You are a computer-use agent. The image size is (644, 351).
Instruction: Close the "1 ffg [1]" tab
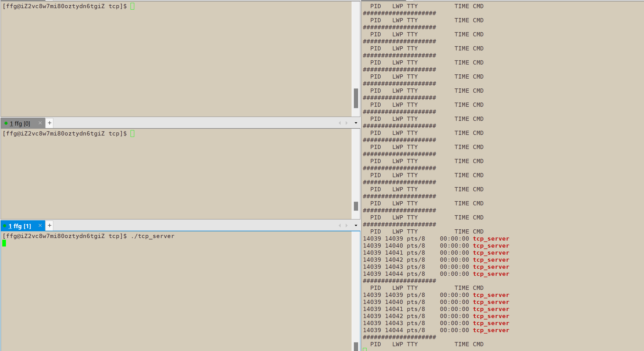point(40,225)
